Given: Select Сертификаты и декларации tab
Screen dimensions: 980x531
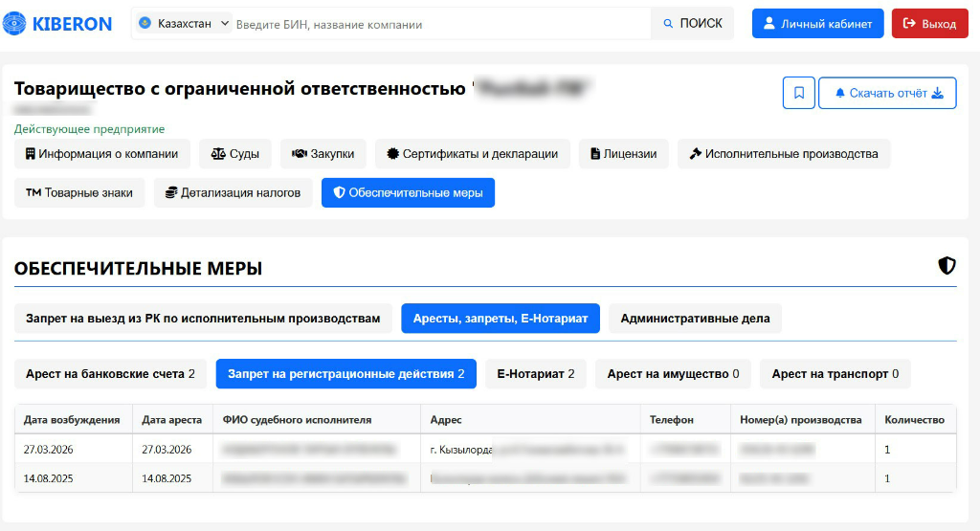Looking at the screenshot, I should pos(473,154).
